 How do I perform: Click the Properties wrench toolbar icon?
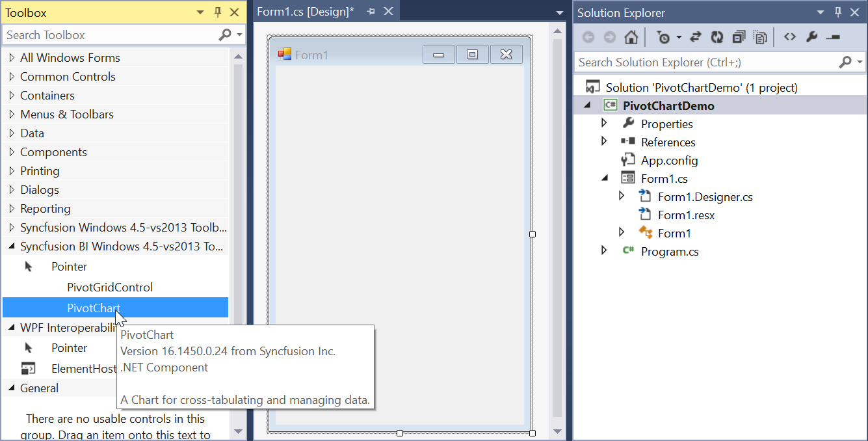click(x=811, y=37)
